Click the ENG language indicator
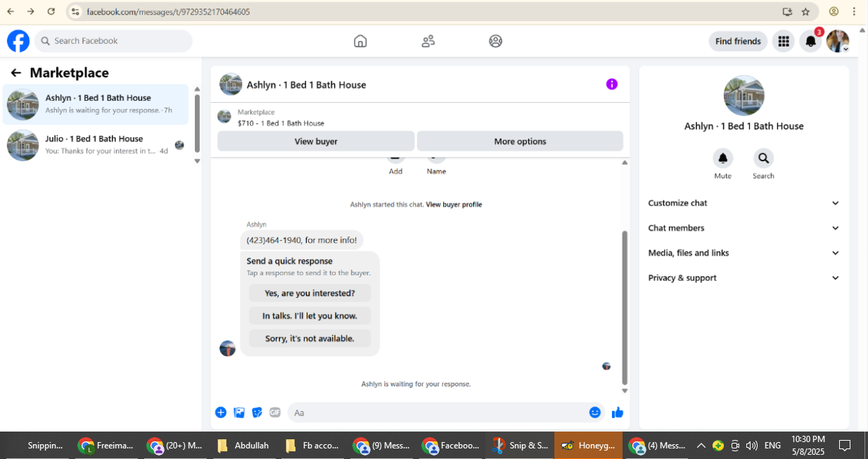 tap(772, 446)
